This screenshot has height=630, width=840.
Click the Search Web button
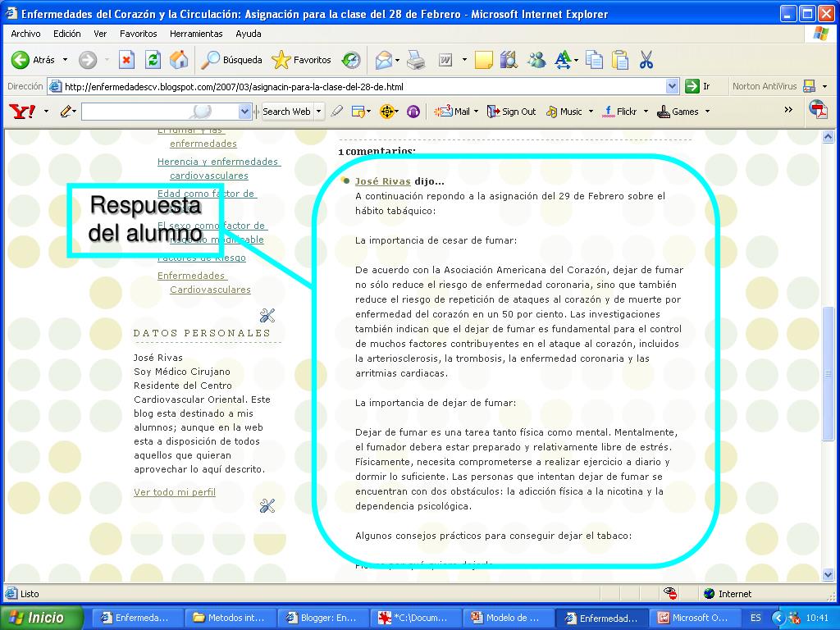pyautogui.click(x=286, y=112)
